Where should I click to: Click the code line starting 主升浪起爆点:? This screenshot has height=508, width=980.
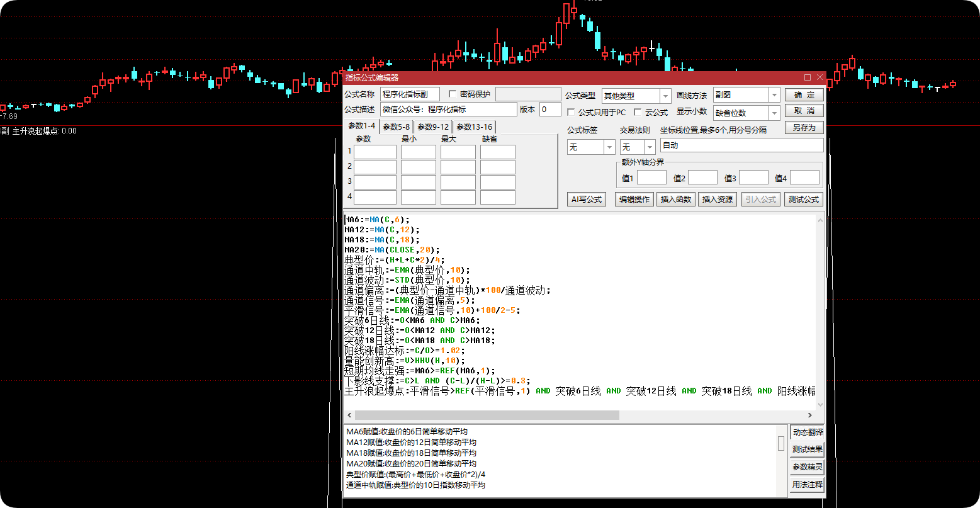(x=580, y=391)
